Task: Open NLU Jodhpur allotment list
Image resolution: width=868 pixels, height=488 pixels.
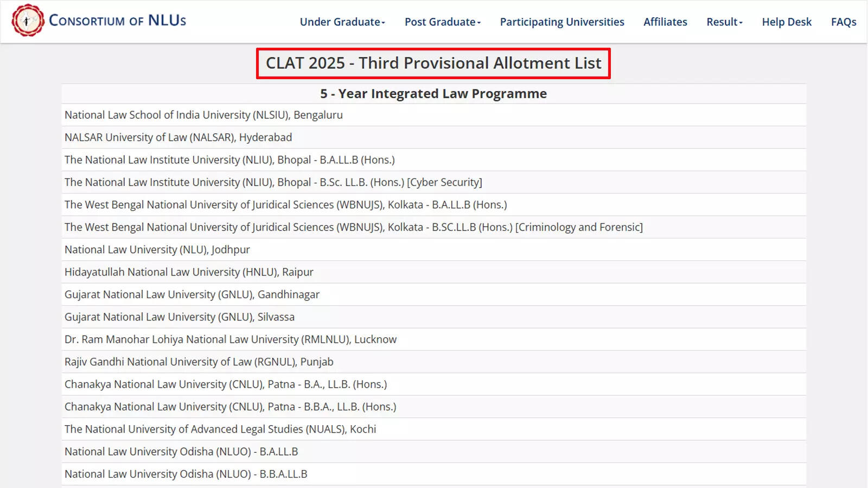Action: 157,250
